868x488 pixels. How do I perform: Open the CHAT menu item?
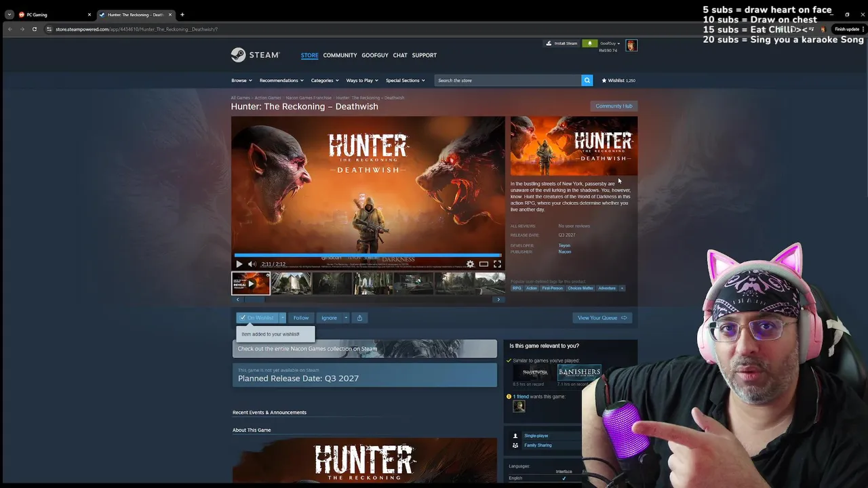click(400, 56)
